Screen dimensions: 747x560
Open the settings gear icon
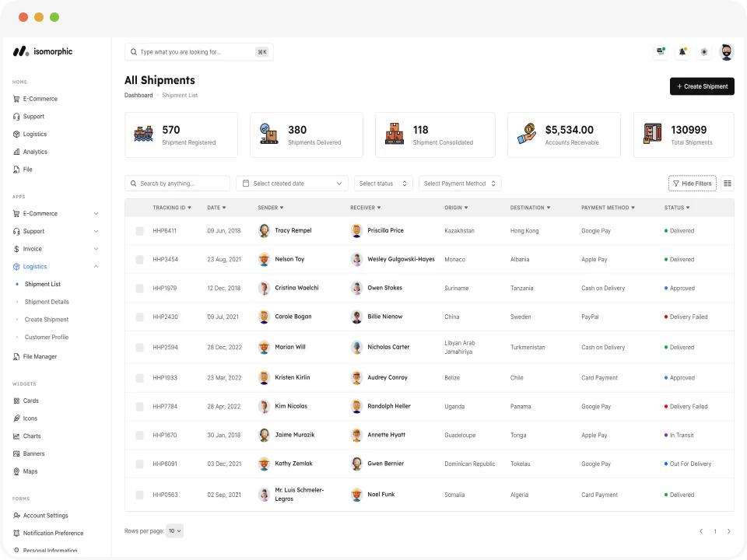(x=704, y=51)
